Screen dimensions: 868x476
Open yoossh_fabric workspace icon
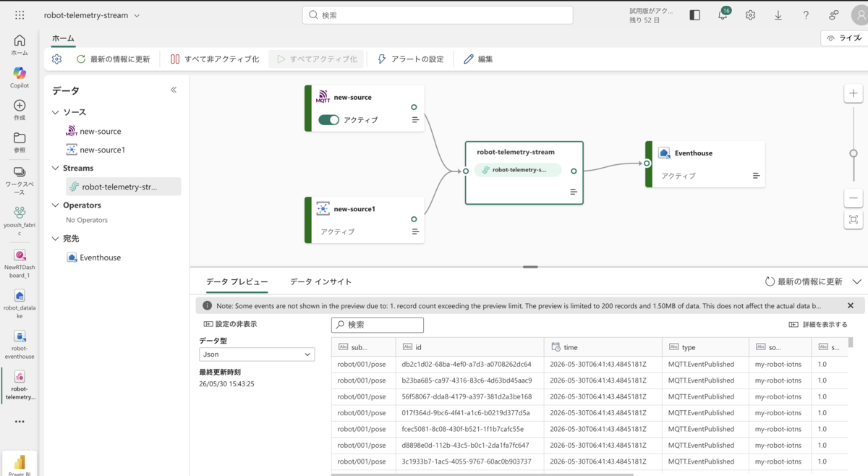click(x=20, y=220)
